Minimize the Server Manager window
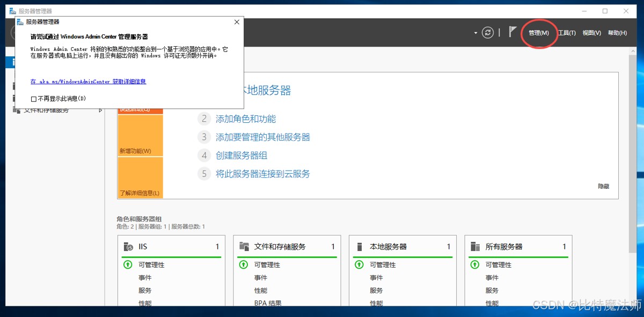 point(584,11)
